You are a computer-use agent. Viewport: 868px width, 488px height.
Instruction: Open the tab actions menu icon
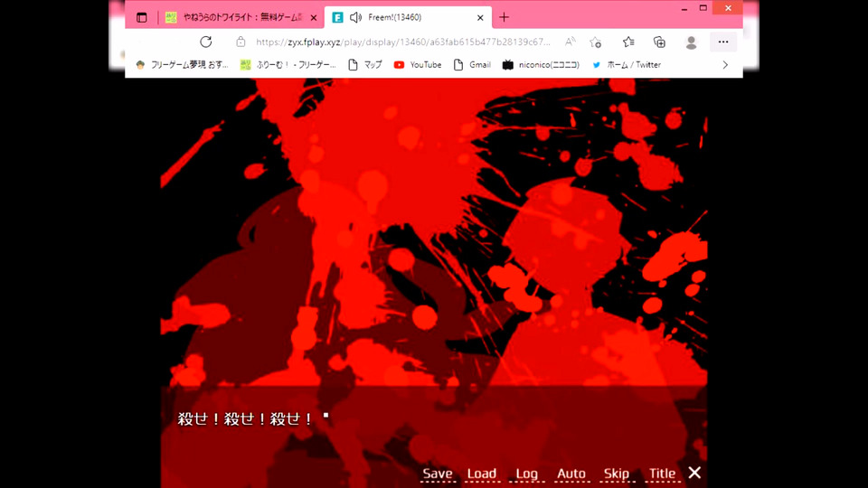click(142, 18)
